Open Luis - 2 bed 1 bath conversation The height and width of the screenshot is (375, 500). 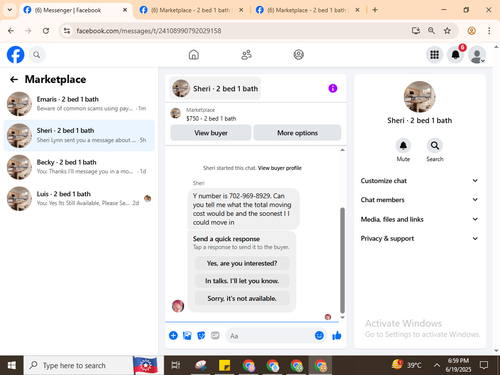(79, 198)
